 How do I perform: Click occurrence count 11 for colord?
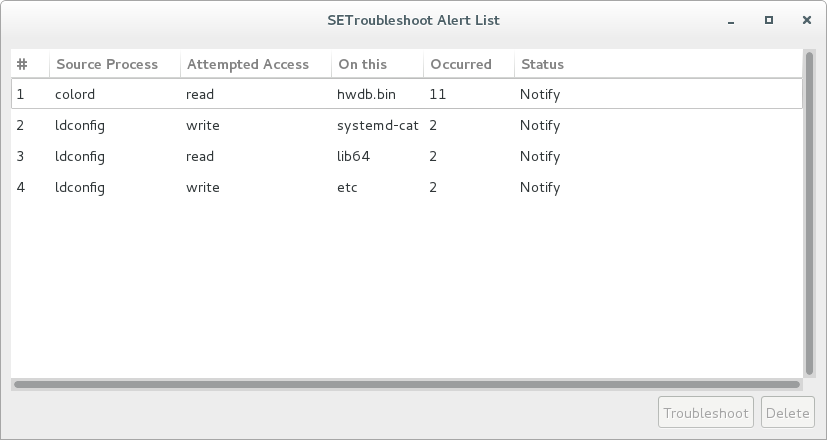pyautogui.click(x=437, y=94)
